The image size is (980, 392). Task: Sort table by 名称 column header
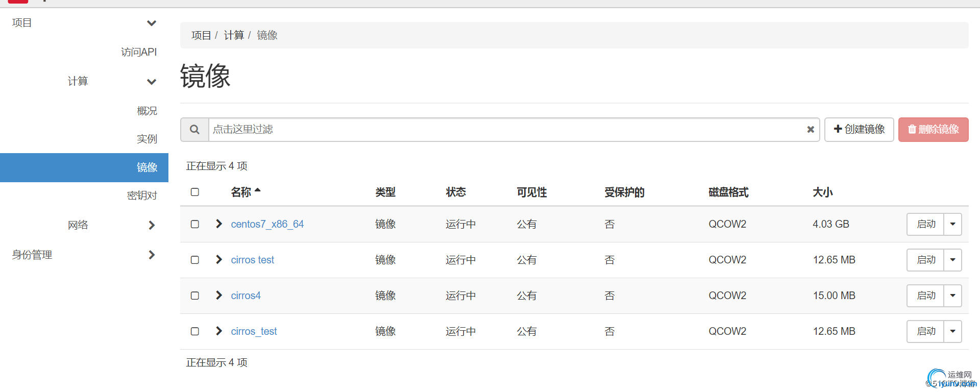point(241,192)
